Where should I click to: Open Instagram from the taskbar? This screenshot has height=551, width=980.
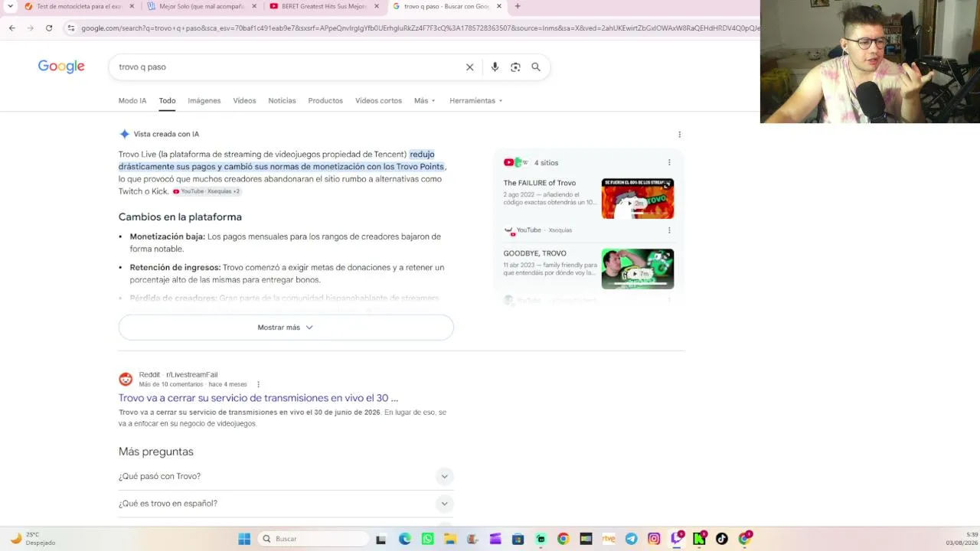[x=654, y=539]
